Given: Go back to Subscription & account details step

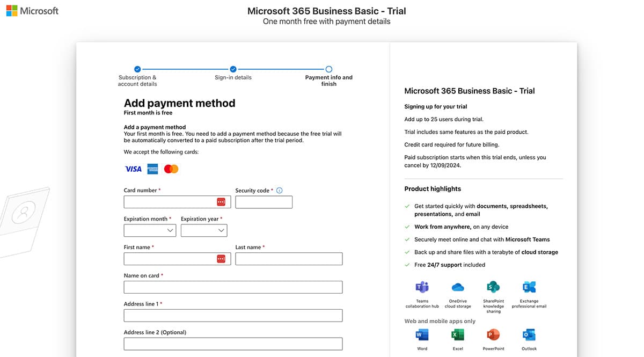Looking at the screenshot, I should coord(137,69).
